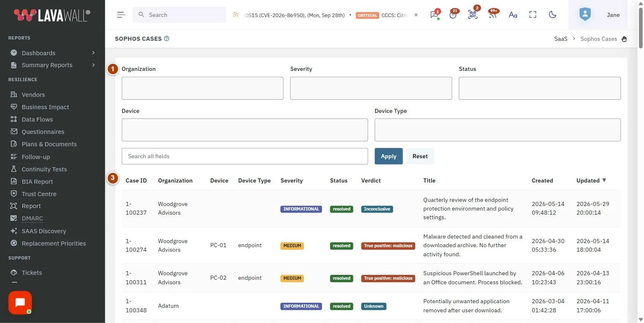Click the RSS icon in news ticker
Image resolution: width=644 pixels, height=323 pixels.
click(x=236, y=15)
